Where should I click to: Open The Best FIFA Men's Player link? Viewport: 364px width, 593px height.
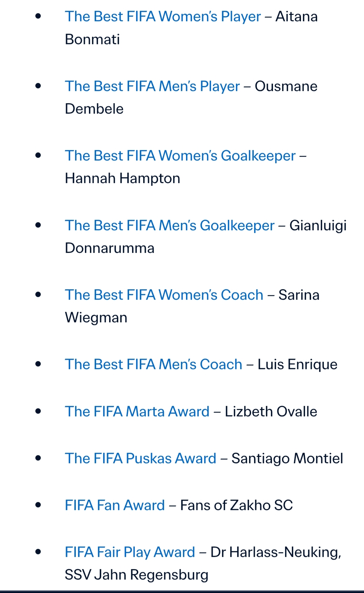click(x=152, y=86)
